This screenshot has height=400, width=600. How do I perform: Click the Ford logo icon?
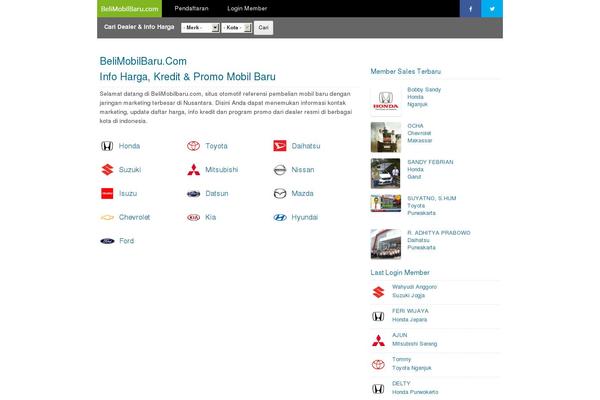pos(107,241)
